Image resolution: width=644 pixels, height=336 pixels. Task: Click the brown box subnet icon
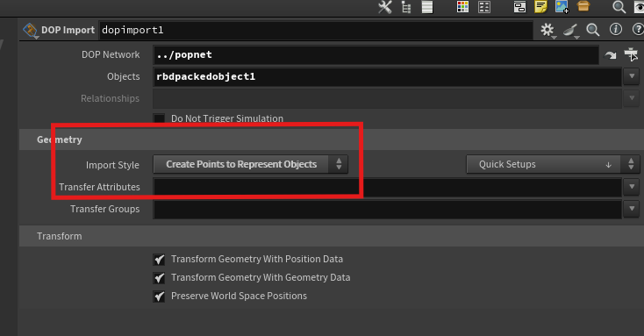pyautogui.click(x=583, y=6)
